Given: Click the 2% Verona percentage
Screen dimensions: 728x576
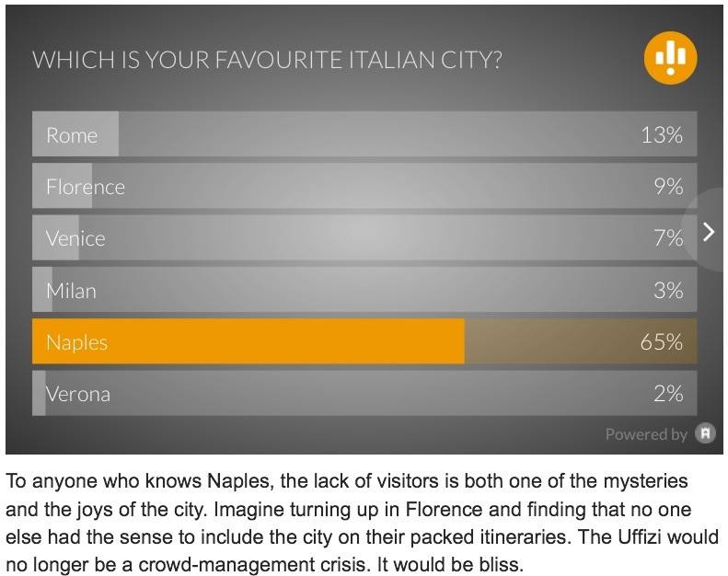Looking at the screenshot, I should point(667,394).
